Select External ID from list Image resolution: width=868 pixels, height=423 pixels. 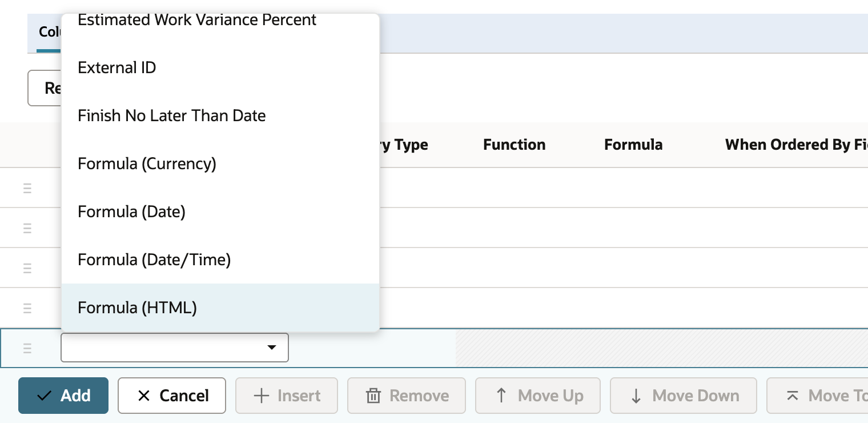point(220,67)
